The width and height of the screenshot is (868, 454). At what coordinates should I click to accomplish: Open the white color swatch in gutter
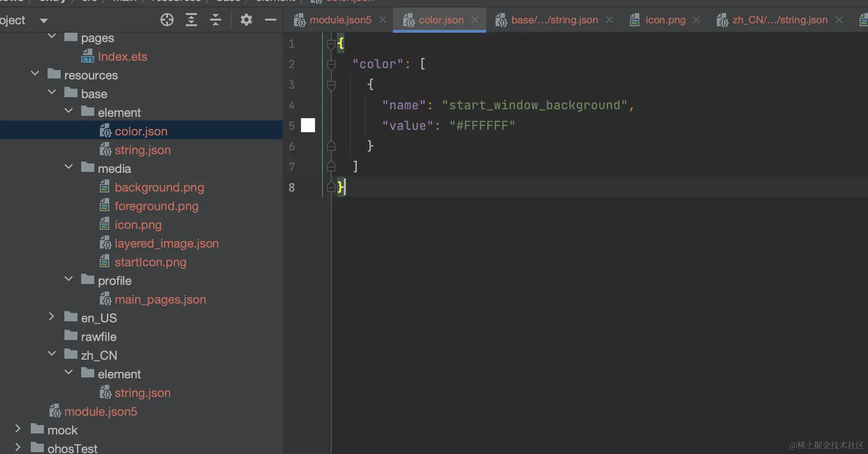[308, 125]
